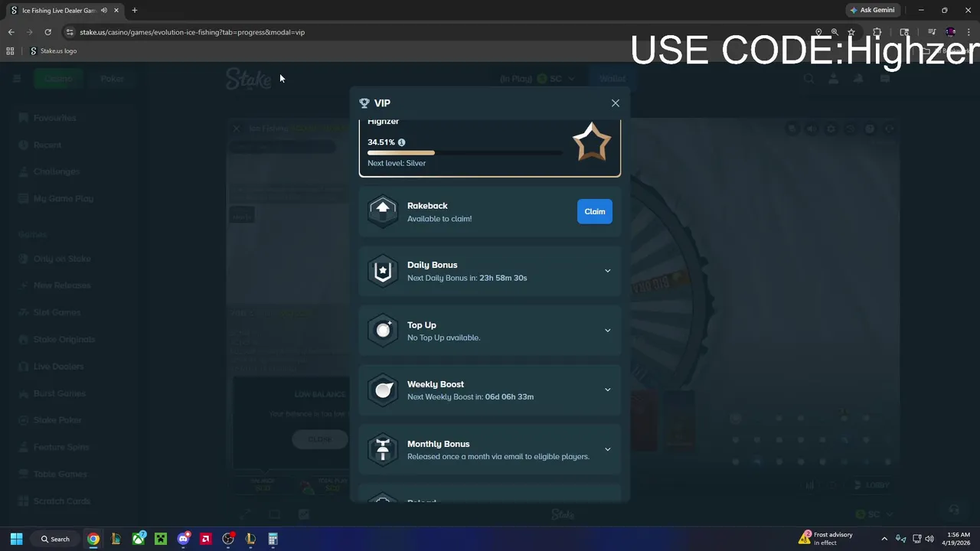Click the taskbar Search box

[55, 539]
